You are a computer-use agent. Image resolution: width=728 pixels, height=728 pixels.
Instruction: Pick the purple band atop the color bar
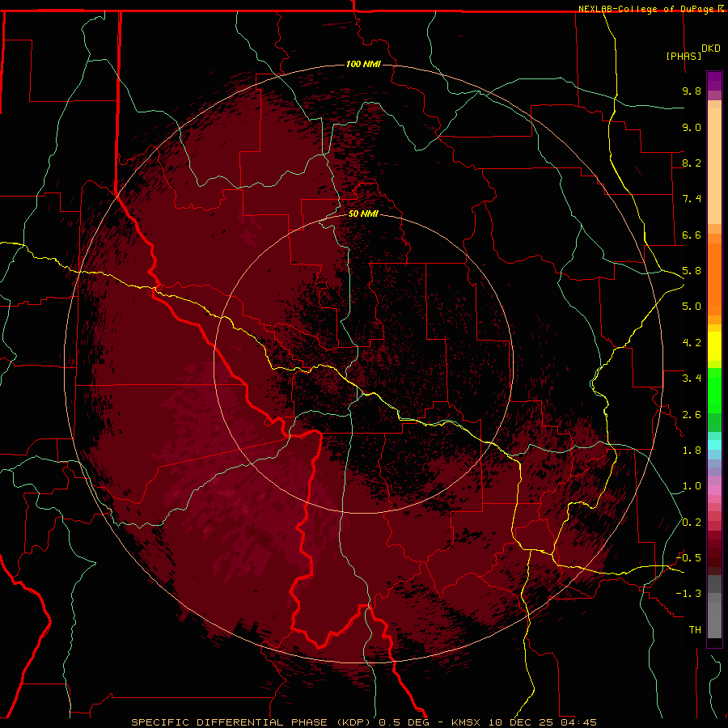[714, 81]
